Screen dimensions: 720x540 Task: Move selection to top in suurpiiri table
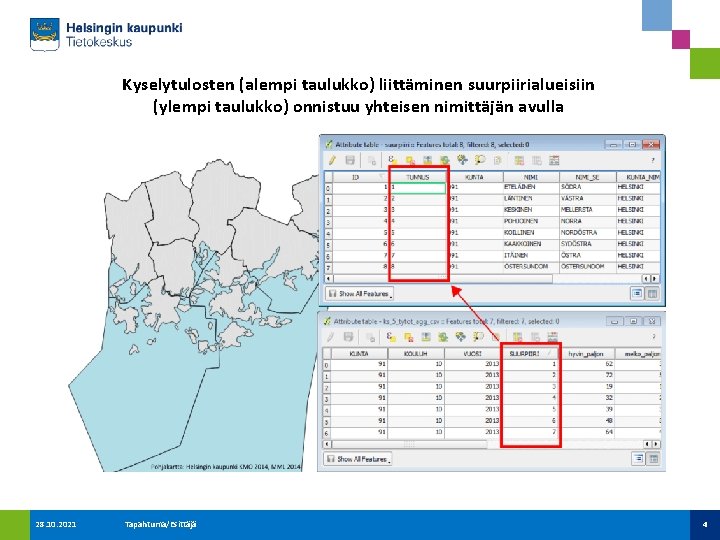coord(428,160)
